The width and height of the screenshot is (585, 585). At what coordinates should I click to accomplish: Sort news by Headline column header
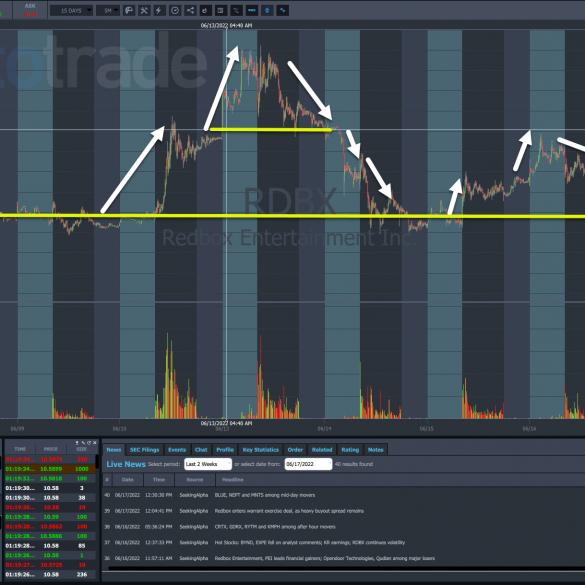(x=232, y=480)
